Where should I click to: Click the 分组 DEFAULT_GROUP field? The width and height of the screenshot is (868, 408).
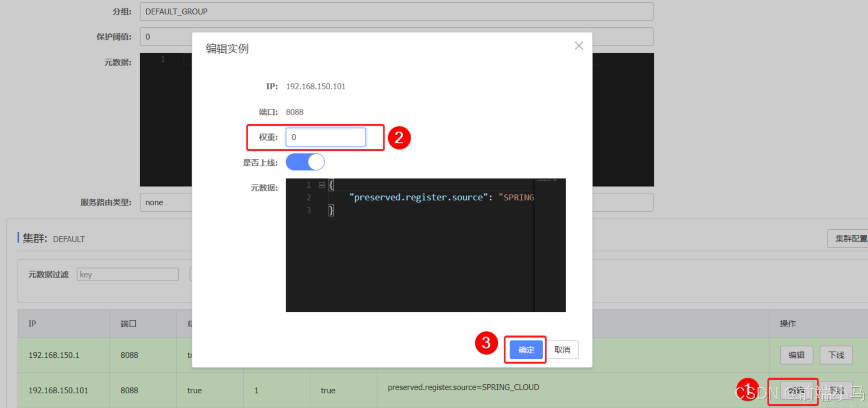[396, 12]
